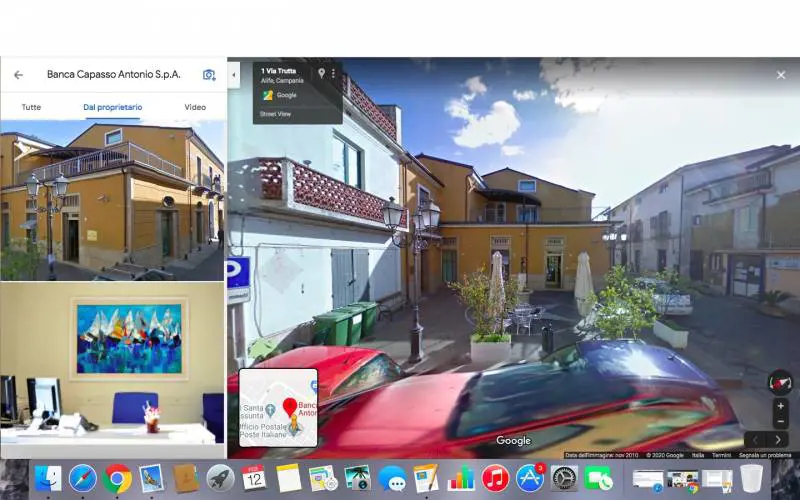Zoom out with the minus button
The height and width of the screenshot is (500, 800).
point(780,421)
